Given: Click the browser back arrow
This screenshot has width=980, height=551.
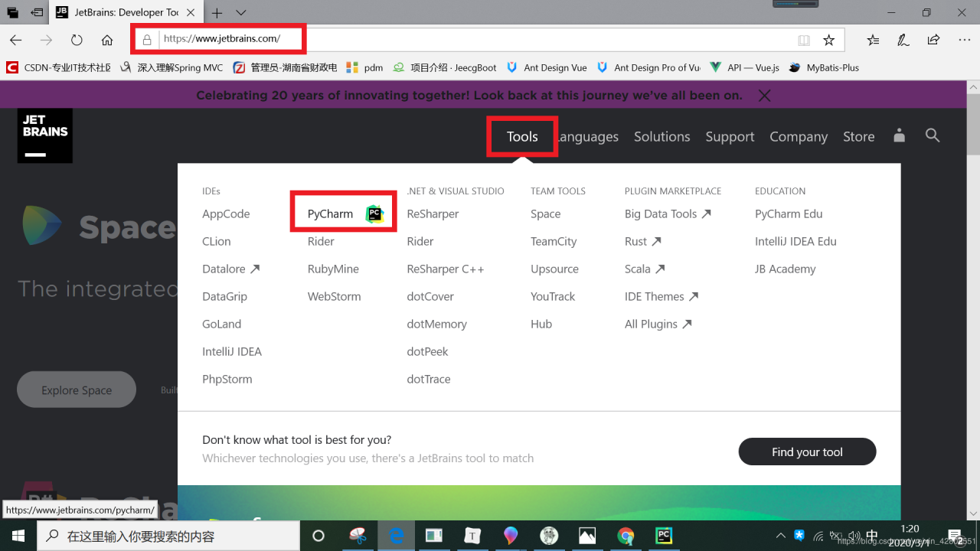Looking at the screenshot, I should pyautogui.click(x=16, y=40).
